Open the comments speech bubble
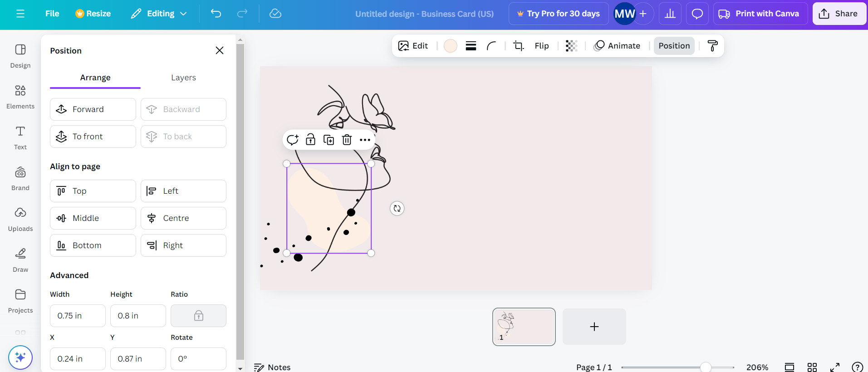 (x=697, y=14)
